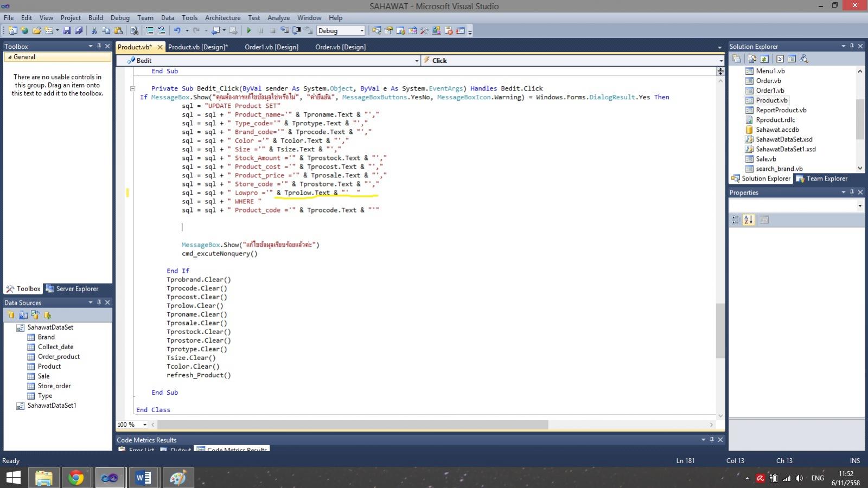Click the Open File folder icon
Viewport: 868px width, 488px height.
click(37, 30)
